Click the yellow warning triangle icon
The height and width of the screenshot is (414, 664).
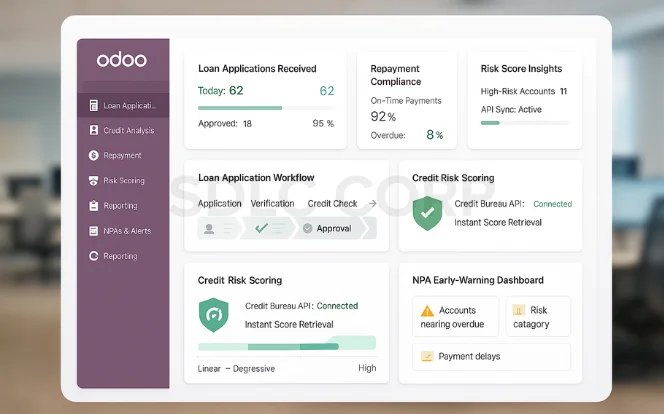pyautogui.click(x=427, y=311)
